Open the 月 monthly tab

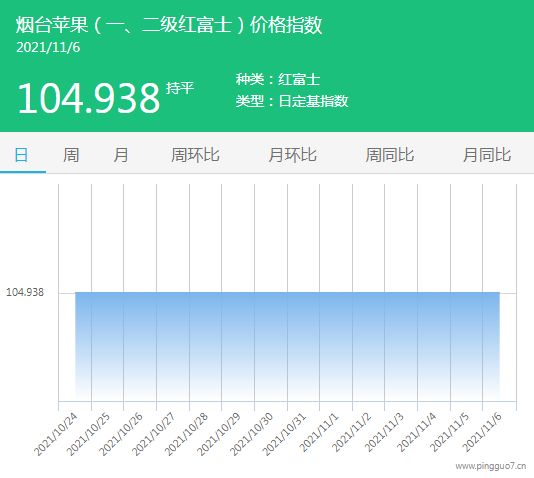[x=121, y=155]
